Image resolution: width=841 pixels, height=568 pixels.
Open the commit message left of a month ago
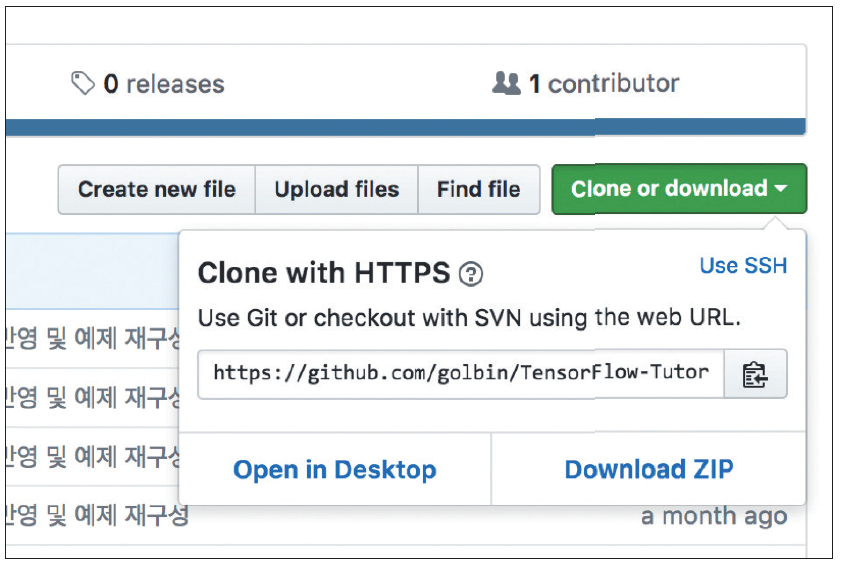coord(97,515)
